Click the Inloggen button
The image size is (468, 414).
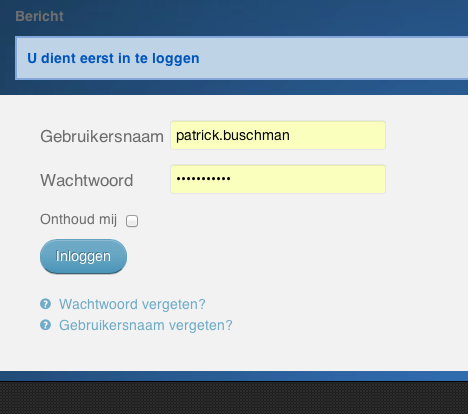pos(83,256)
